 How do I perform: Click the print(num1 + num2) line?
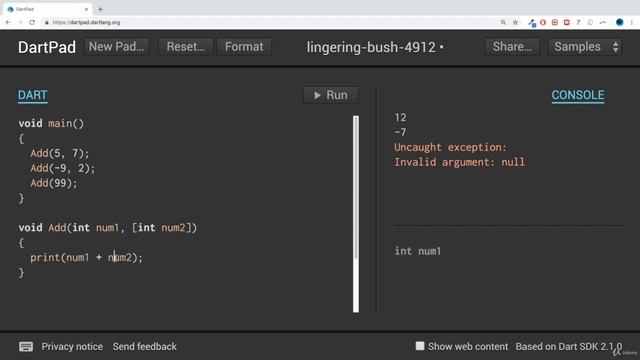(x=87, y=258)
